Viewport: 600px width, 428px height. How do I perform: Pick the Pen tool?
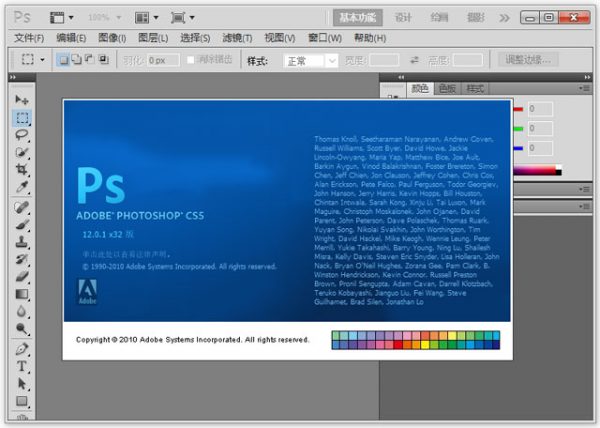coord(22,349)
